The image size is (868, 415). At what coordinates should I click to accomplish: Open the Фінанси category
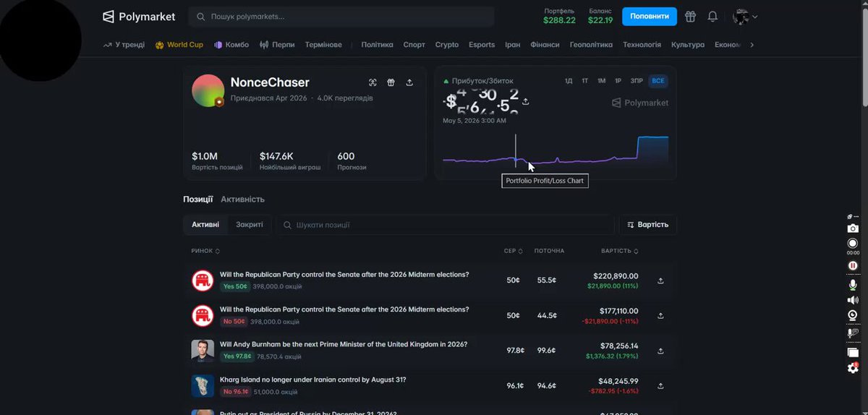coord(545,45)
